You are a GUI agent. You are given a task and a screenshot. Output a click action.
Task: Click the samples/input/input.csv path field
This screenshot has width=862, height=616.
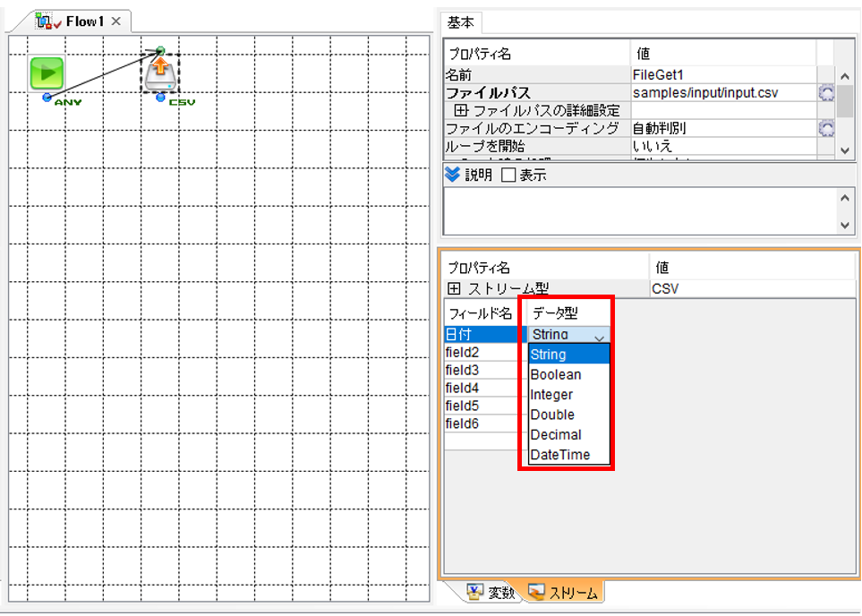tap(723, 92)
